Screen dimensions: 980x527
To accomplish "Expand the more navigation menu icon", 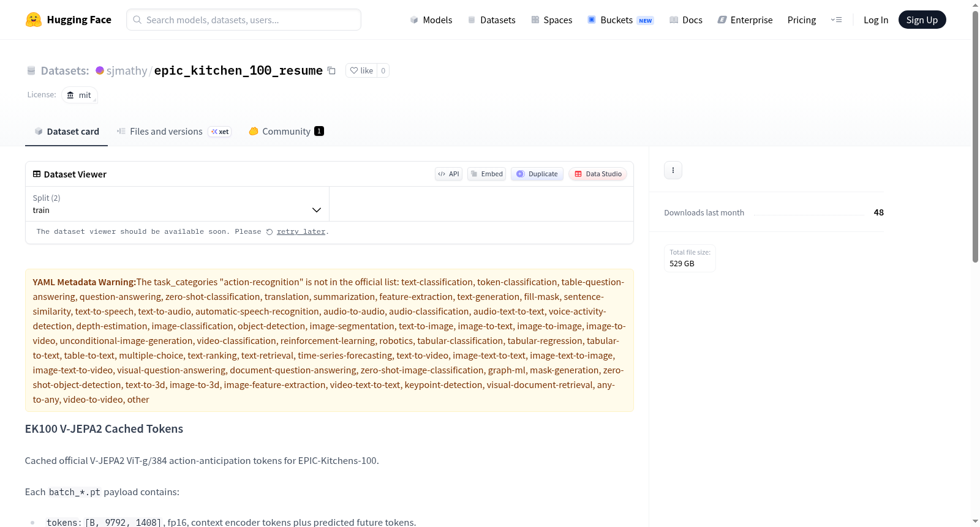I will (836, 20).
